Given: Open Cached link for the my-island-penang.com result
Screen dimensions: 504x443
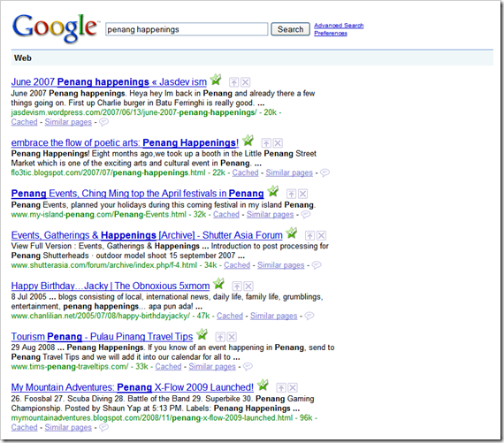Looking at the screenshot, I should pyautogui.click(x=226, y=215).
